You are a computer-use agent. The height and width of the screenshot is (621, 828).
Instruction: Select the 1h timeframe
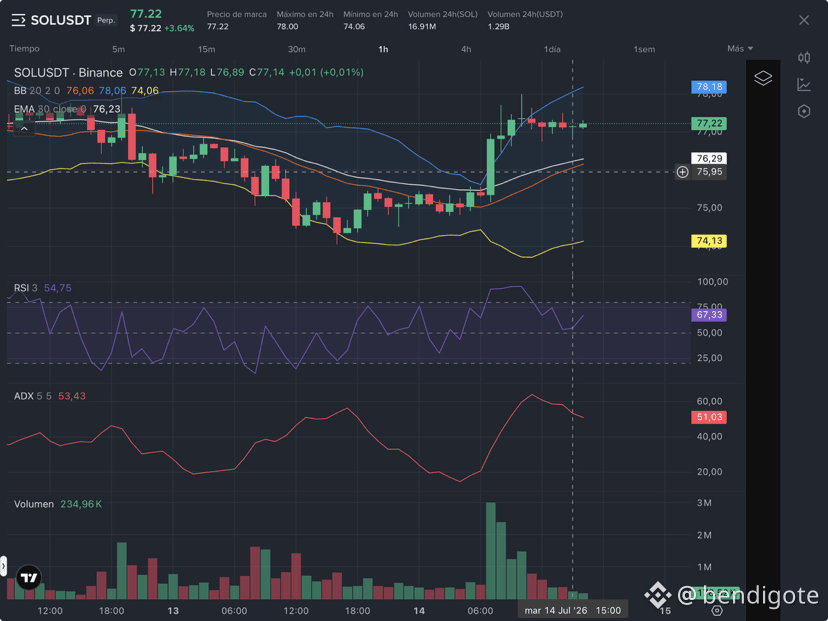pos(383,49)
